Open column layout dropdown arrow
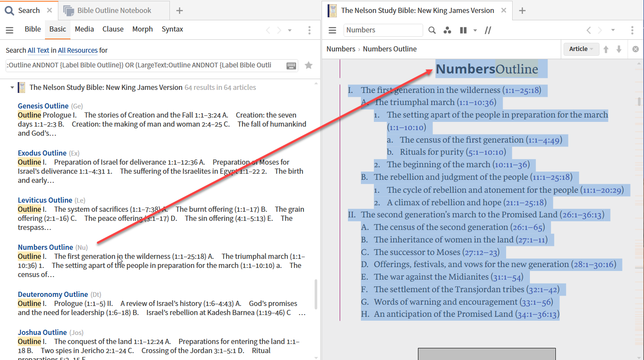Screen dimensions: 644x360 (x=475, y=30)
